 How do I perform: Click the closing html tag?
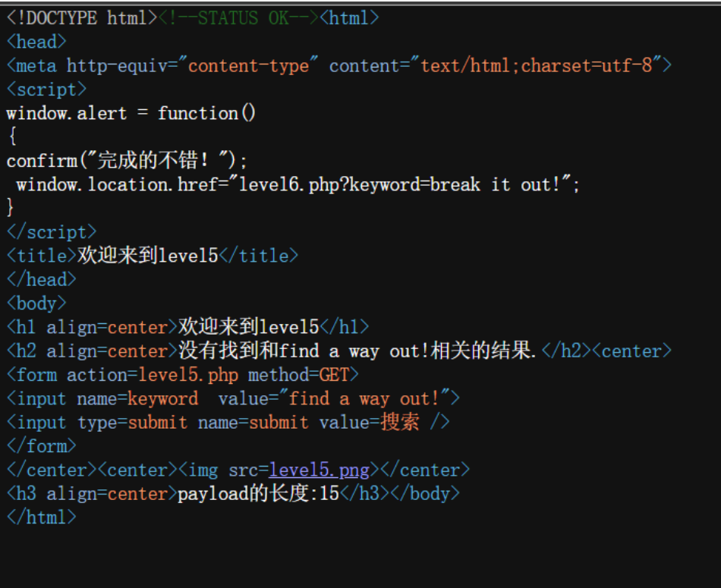42,517
